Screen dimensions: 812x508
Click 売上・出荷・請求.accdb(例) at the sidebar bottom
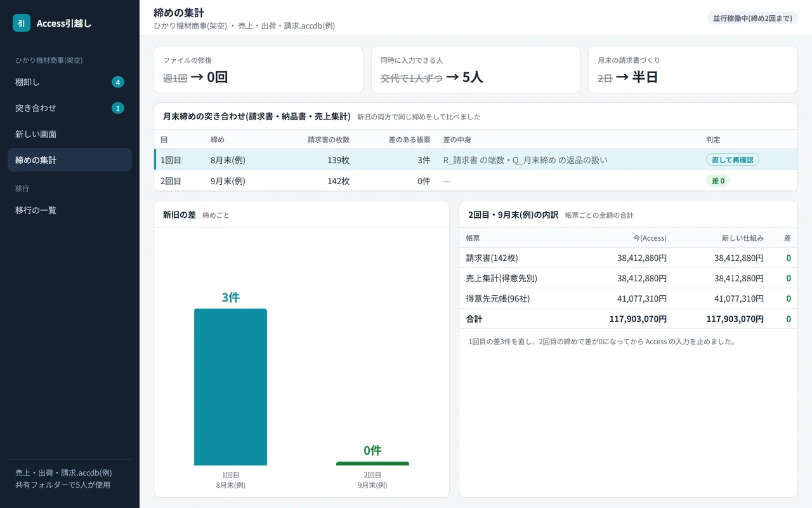pyautogui.click(x=63, y=473)
